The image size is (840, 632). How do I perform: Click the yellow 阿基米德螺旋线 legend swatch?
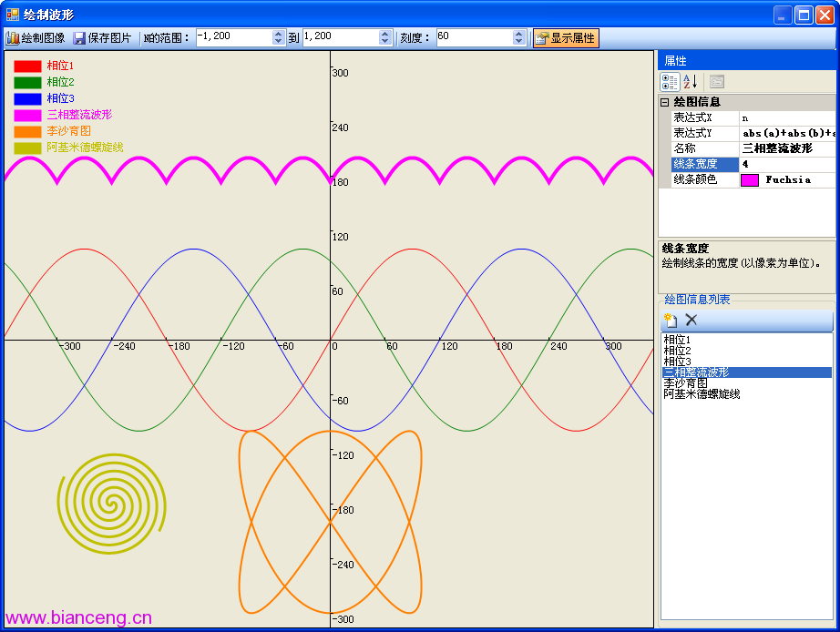(27, 148)
